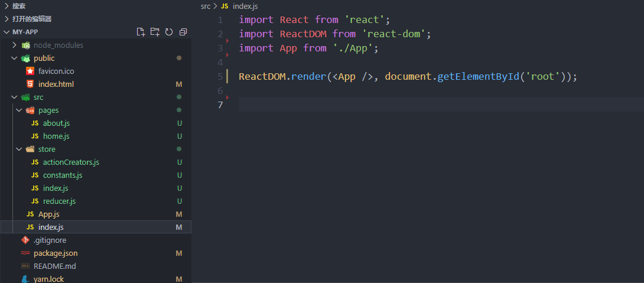
Task: Click getElementById in line 5
Action: click(x=478, y=77)
